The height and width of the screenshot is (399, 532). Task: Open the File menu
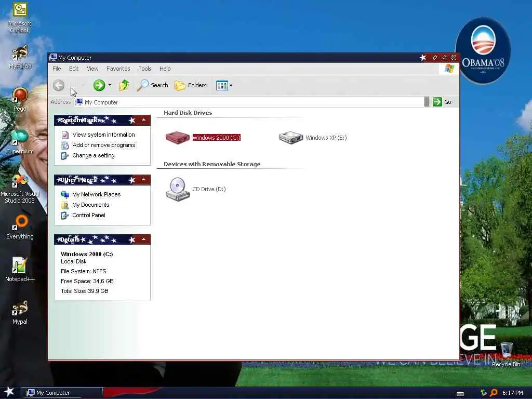pos(57,69)
